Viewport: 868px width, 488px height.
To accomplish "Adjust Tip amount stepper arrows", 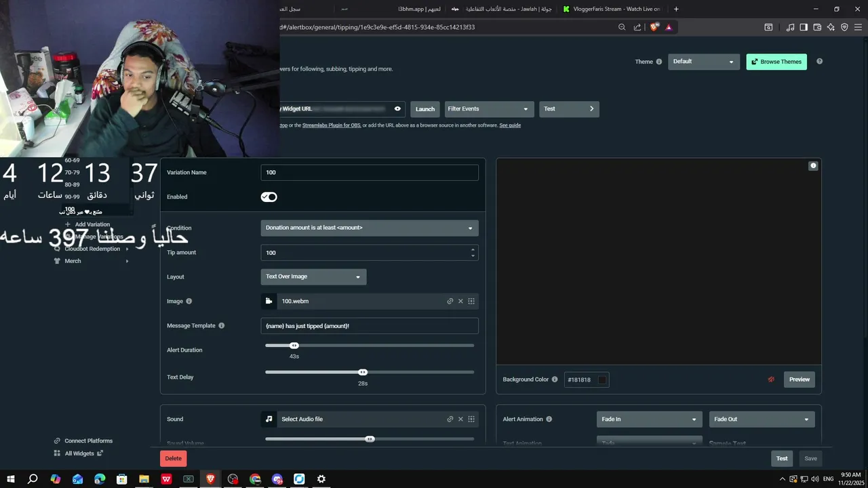I will point(473,252).
